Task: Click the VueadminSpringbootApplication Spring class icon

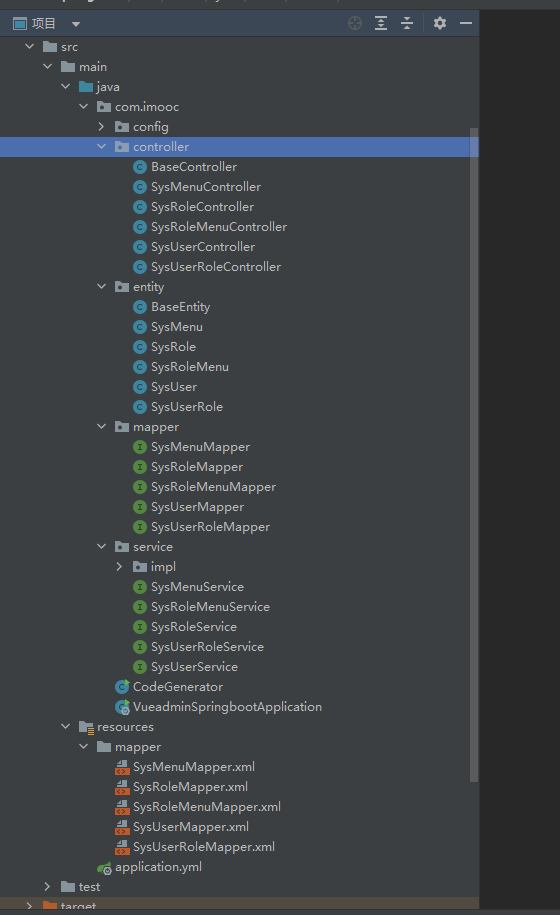Action: click(122, 707)
